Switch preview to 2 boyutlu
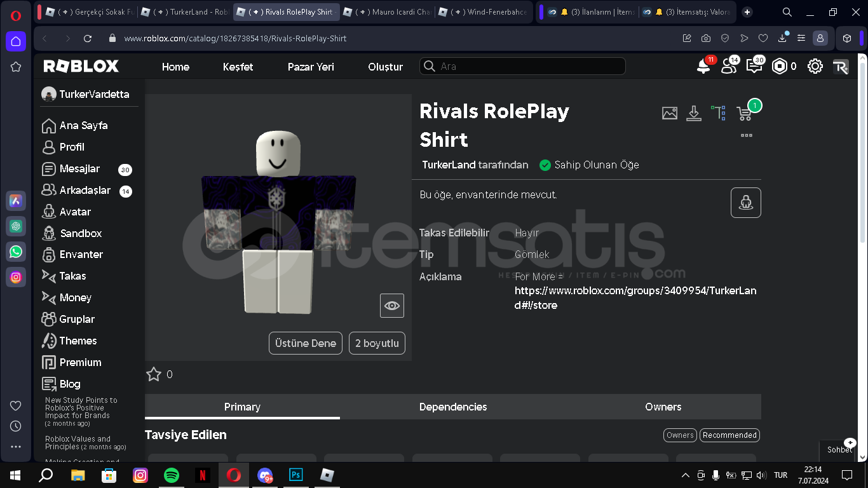The image size is (868, 488). click(x=377, y=343)
